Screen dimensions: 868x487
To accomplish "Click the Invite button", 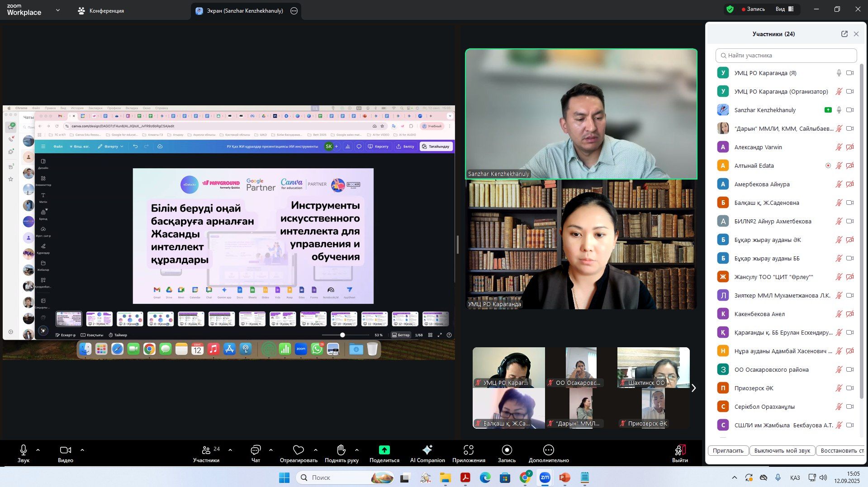I will tap(728, 450).
